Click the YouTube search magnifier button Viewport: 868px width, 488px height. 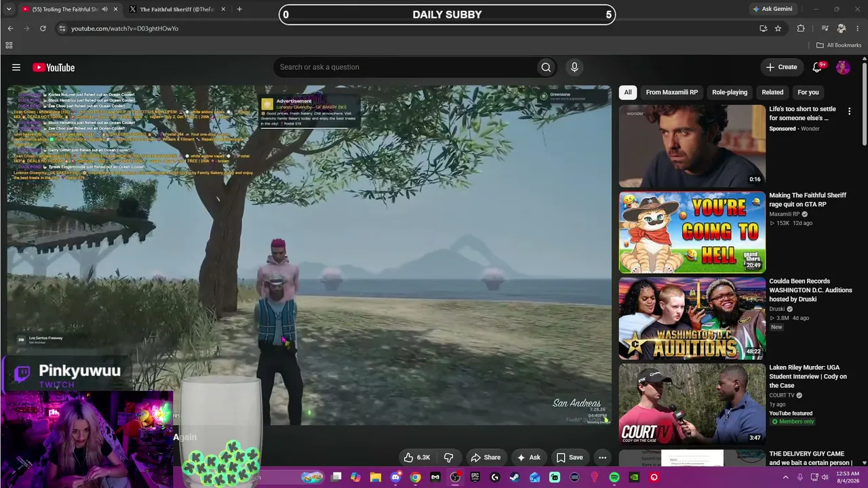click(546, 67)
